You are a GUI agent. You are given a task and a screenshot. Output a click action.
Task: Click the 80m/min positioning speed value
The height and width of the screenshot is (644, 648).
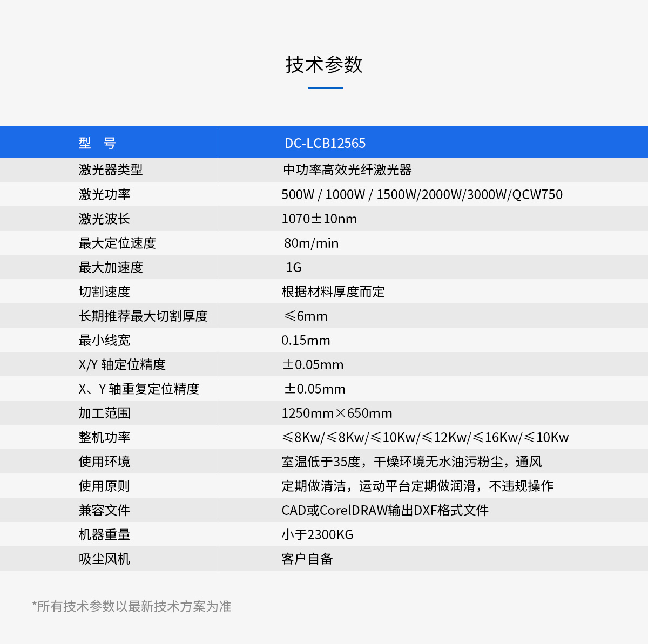pyautogui.click(x=311, y=243)
